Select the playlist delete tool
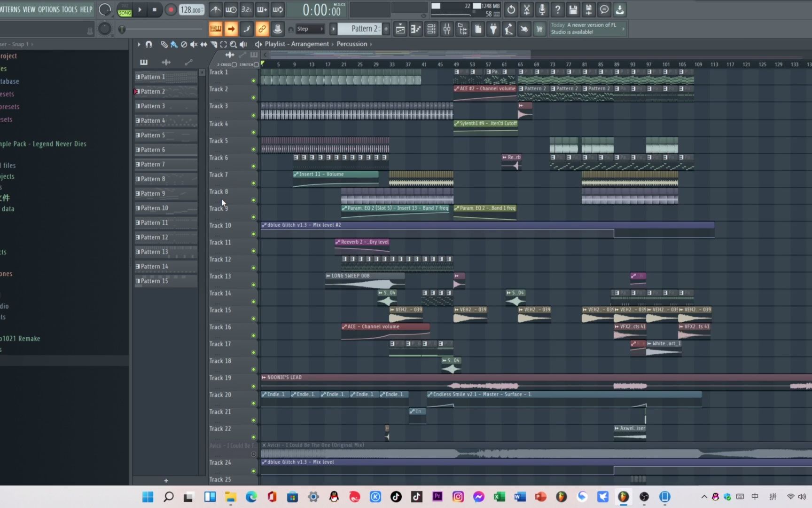Screen dimensions: 812x508 (184, 44)
